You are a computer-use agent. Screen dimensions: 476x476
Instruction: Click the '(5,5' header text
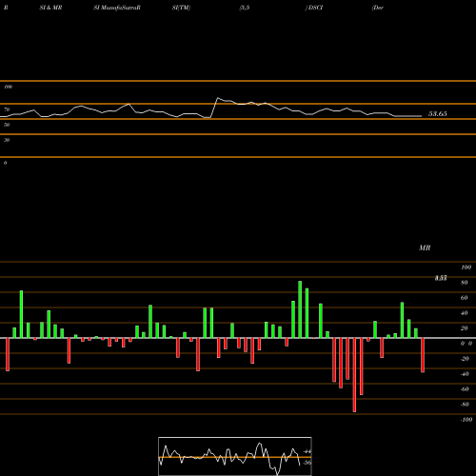[245, 8]
